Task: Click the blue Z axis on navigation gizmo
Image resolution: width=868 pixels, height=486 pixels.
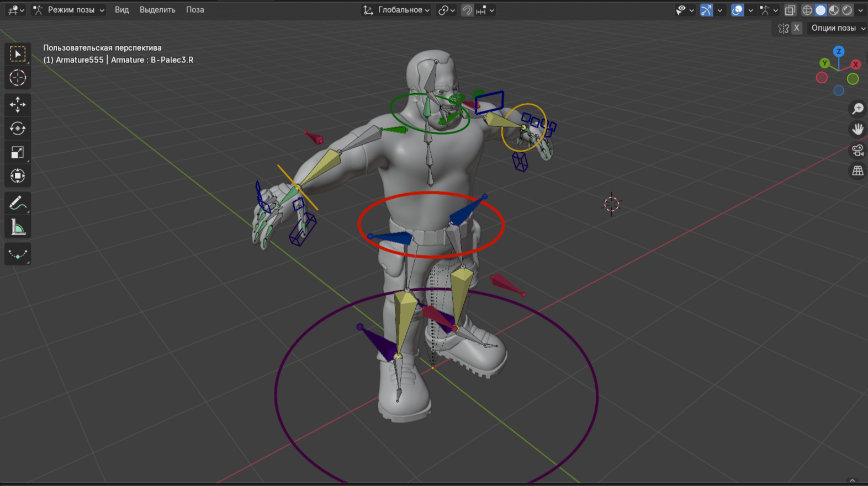Action: click(x=839, y=51)
